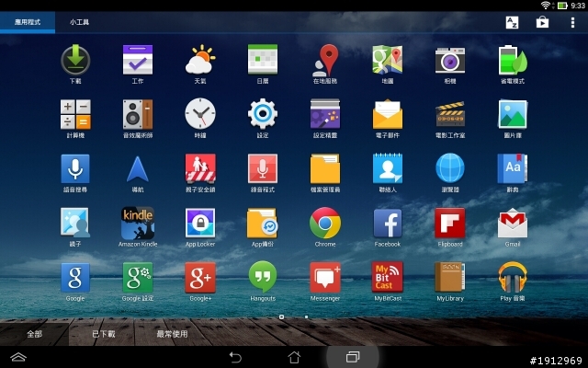Open MyBitCast
588x368 pixels.
pyautogui.click(x=388, y=277)
